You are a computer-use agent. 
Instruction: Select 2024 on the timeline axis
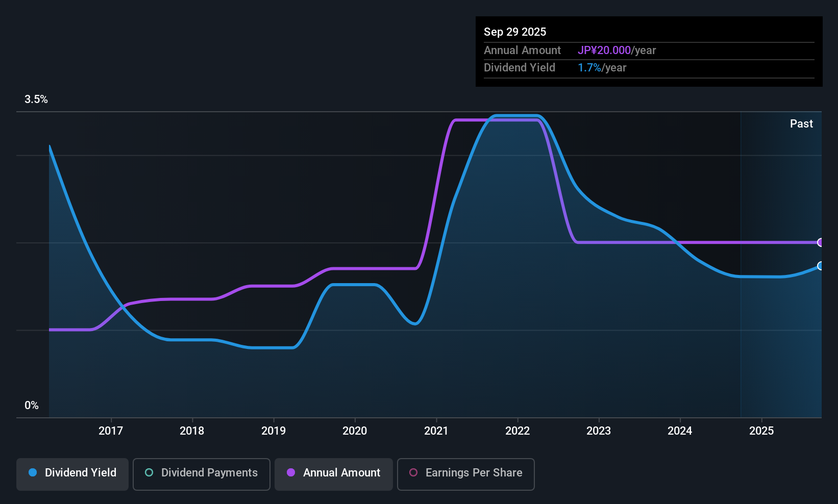tap(680, 431)
